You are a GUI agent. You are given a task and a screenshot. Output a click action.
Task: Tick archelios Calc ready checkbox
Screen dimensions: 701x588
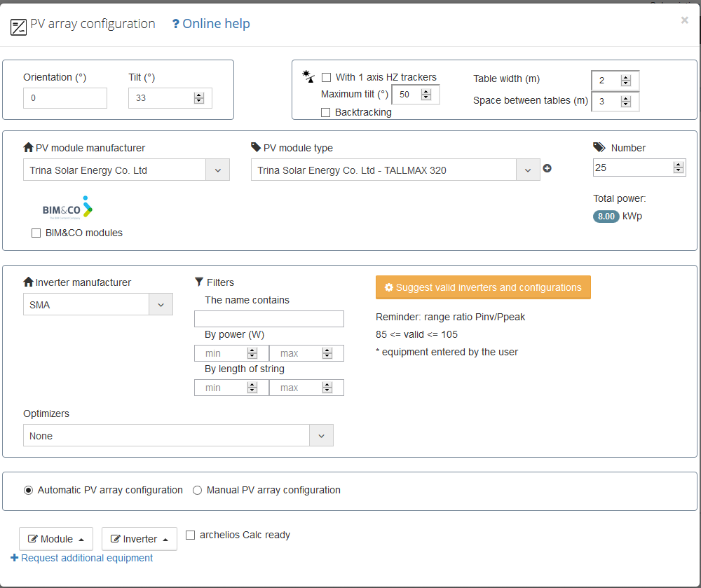(190, 535)
